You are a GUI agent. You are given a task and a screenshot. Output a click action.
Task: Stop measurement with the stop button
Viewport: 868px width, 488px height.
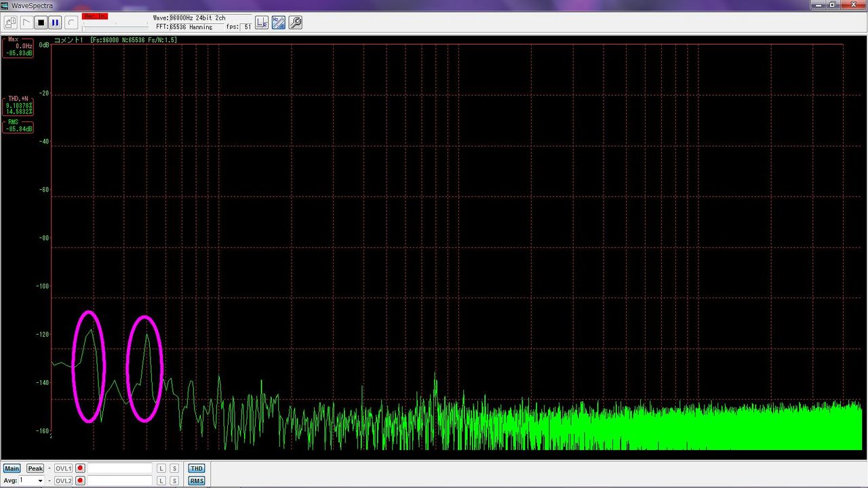(x=41, y=22)
